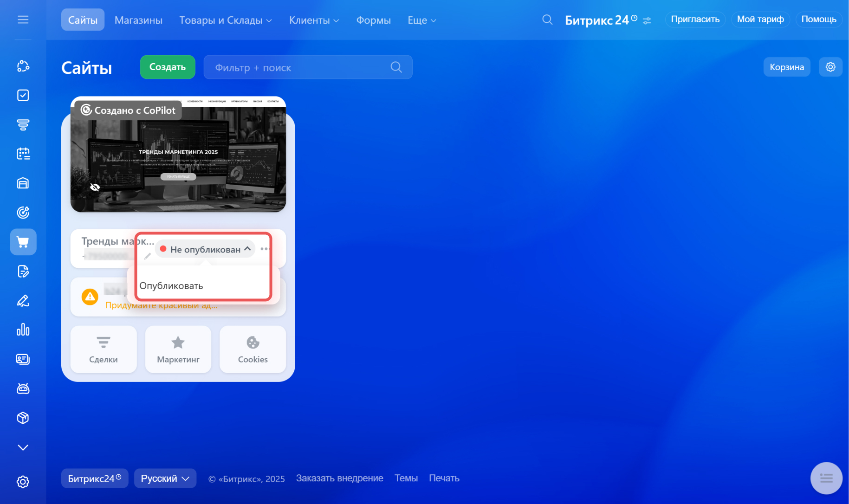Image resolution: width=849 pixels, height=504 pixels.
Task: Switch to the Формы tab
Action: (x=373, y=20)
